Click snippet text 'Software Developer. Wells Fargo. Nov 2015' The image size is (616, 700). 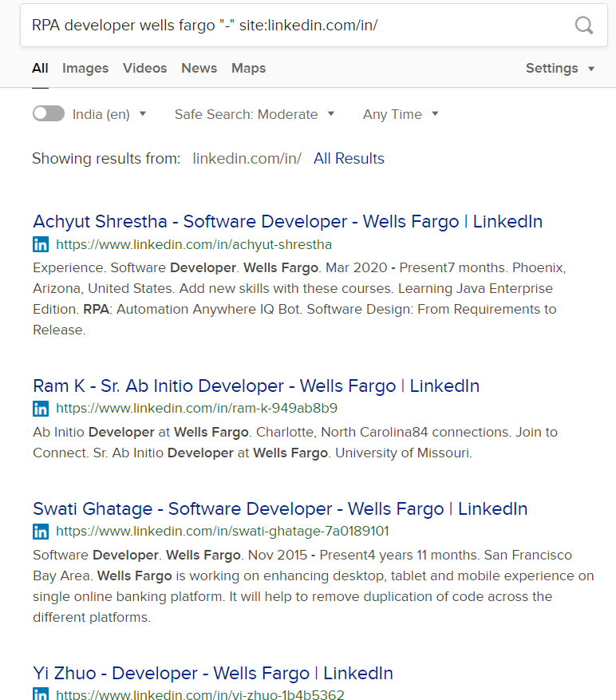[x=314, y=586]
